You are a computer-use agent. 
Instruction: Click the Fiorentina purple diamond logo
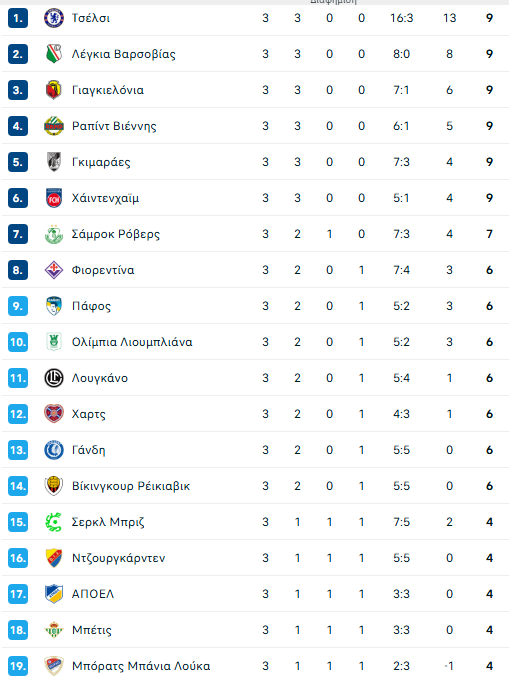click(x=54, y=270)
